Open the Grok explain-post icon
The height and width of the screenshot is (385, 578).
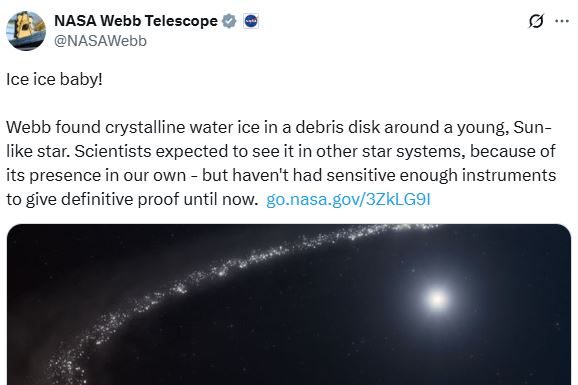(x=536, y=21)
